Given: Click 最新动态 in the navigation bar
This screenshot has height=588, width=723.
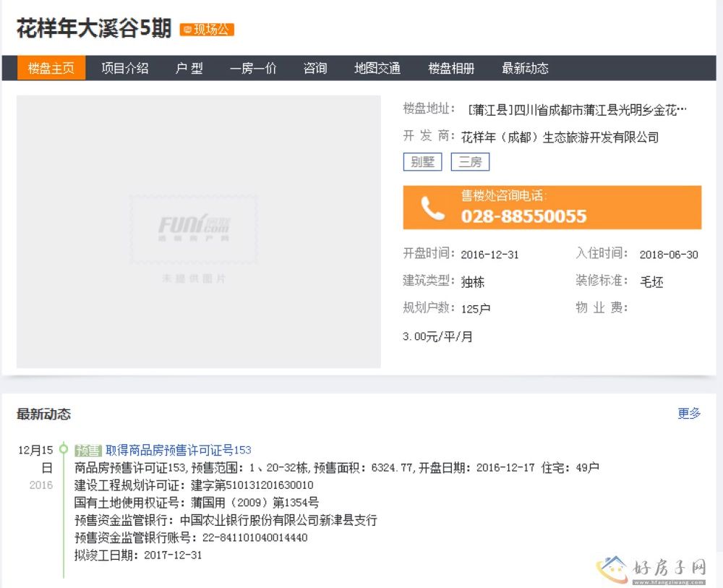Looking at the screenshot, I should pyautogui.click(x=525, y=69).
